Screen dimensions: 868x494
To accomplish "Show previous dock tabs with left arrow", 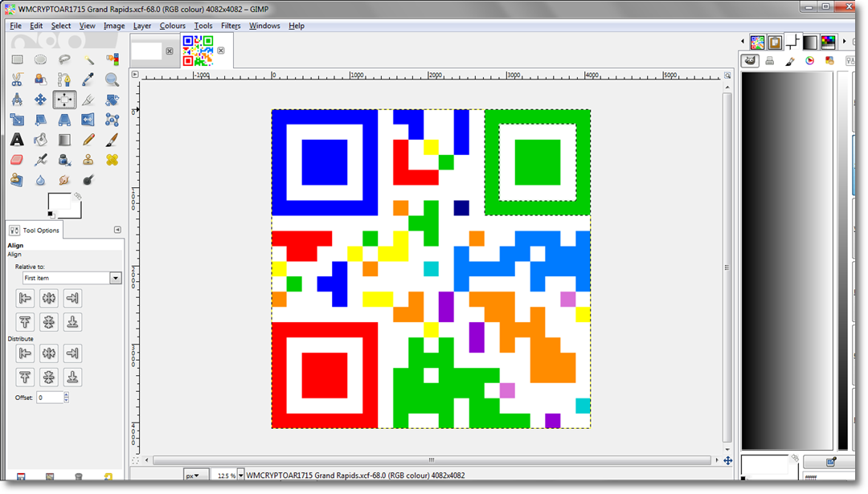I will pos(743,42).
